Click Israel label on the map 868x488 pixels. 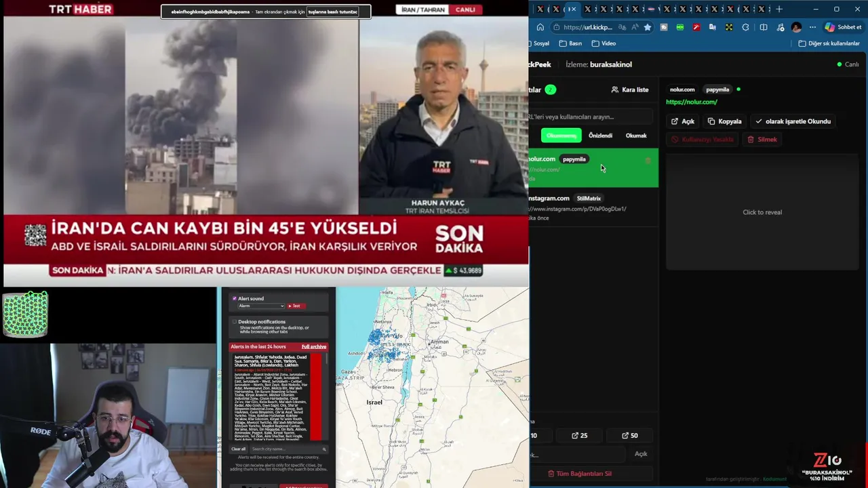(374, 402)
